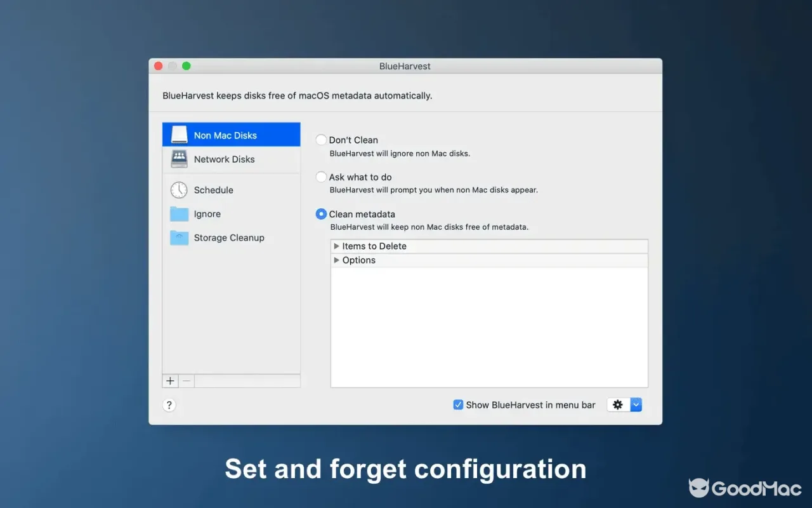812x508 pixels.
Task: Click text 'BlueHarvest will ignore non Mac disks.'
Action: point(400,153)
